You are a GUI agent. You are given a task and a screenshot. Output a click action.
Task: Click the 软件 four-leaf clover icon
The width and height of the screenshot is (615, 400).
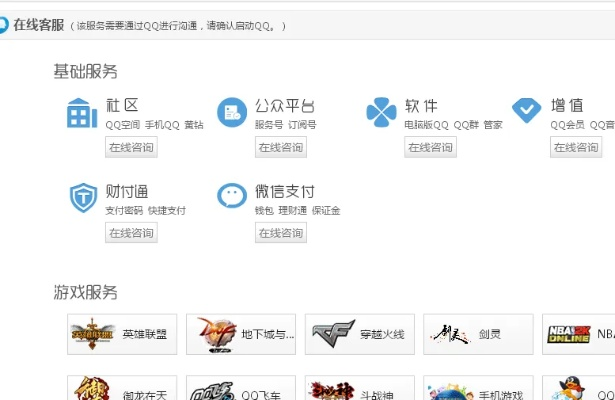tap(381, 112)
